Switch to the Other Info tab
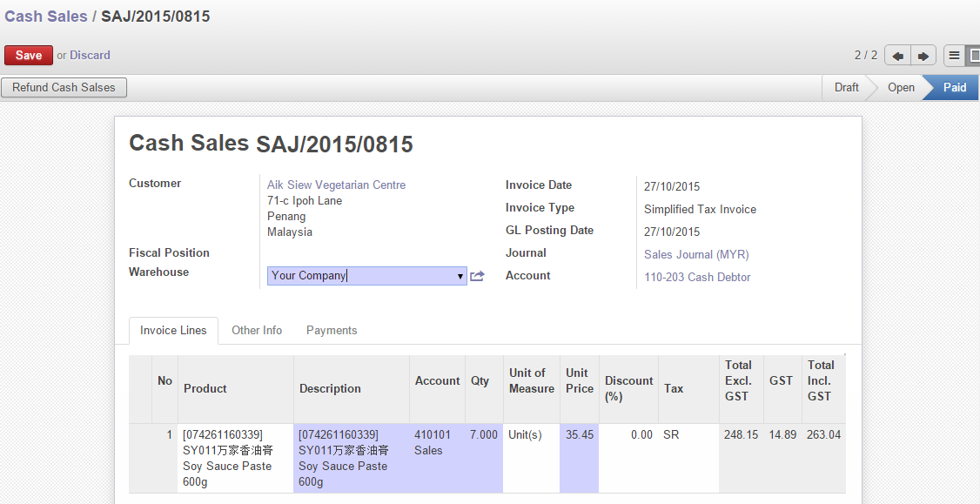 point(257,330)
